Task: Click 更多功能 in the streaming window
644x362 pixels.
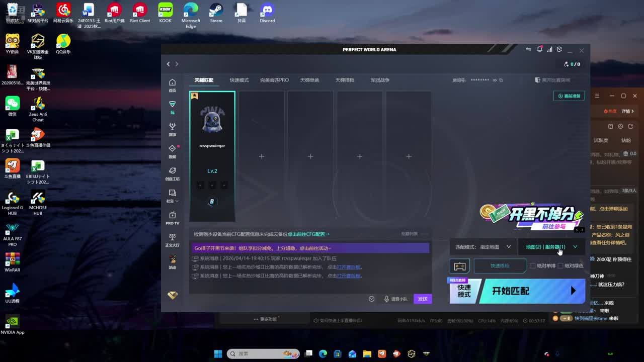Action: (x=266, y=319)
